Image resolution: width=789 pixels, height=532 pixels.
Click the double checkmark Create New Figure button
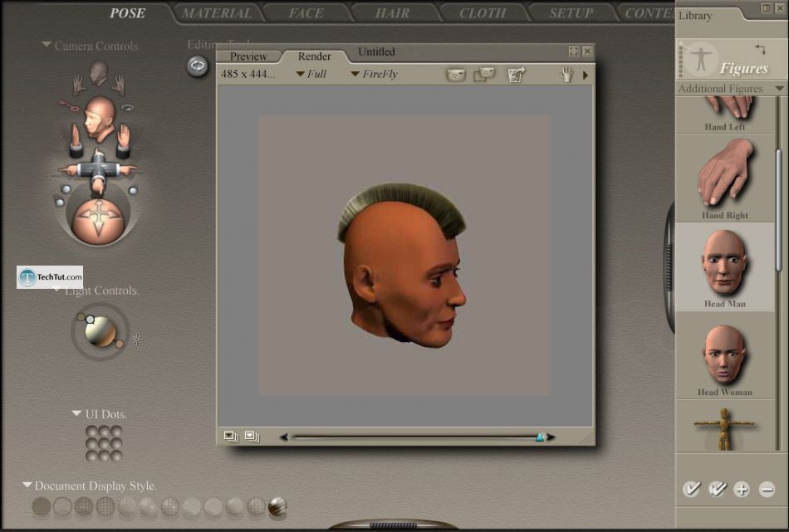click(717, 489)
